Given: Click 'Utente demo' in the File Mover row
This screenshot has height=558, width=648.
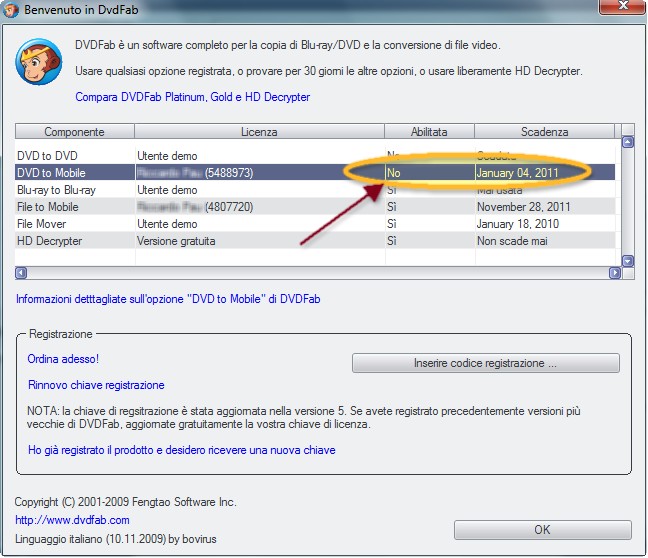Looking at the screenshot, I should click(x=260, y=224).
